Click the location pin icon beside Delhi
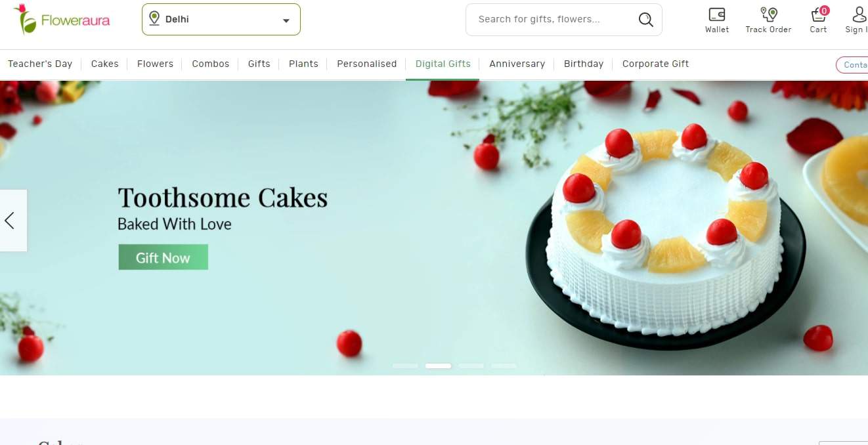 pos(154,18)
